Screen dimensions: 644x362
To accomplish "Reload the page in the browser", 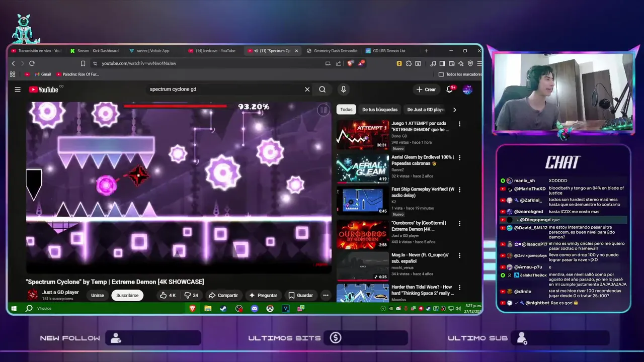I will coord(32,63).
